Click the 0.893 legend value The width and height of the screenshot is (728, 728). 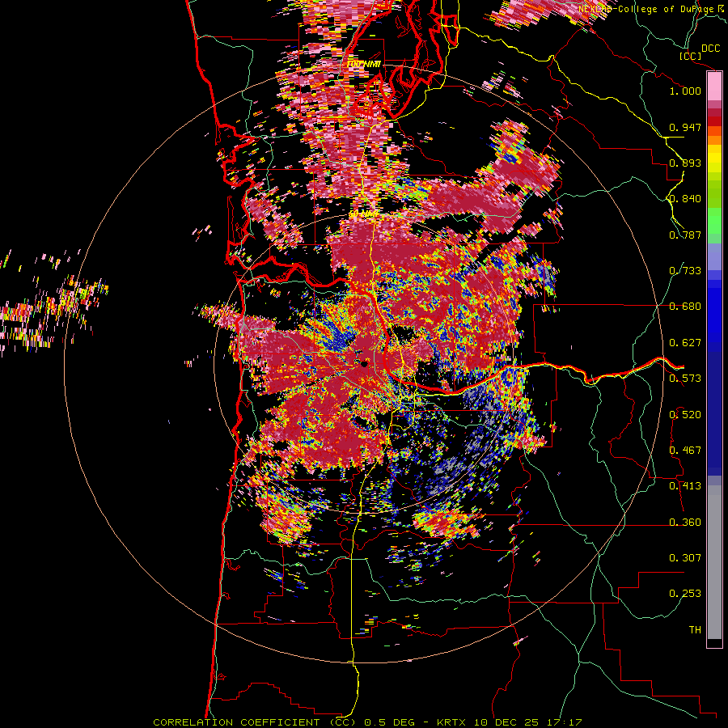click(x=685, y=163)
